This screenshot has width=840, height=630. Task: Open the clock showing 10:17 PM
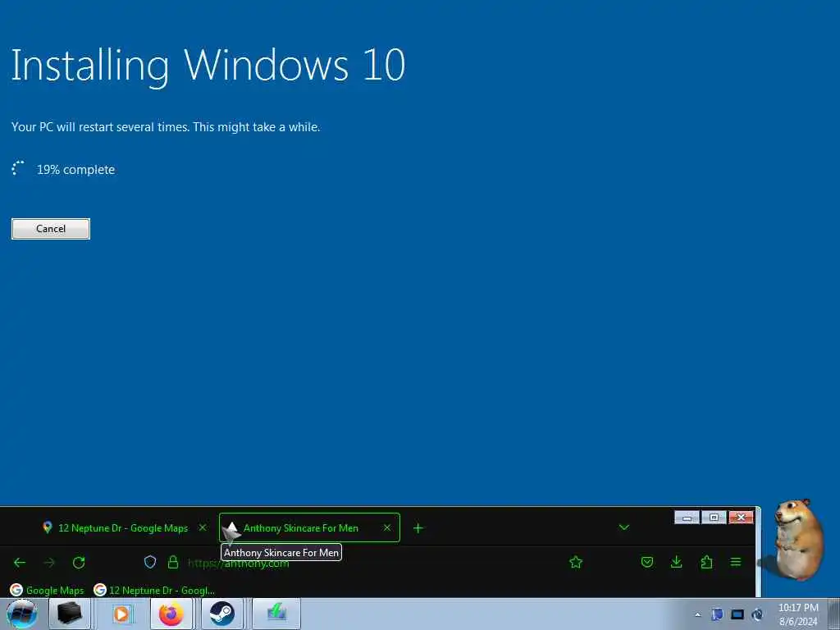[x=798, y=614]
